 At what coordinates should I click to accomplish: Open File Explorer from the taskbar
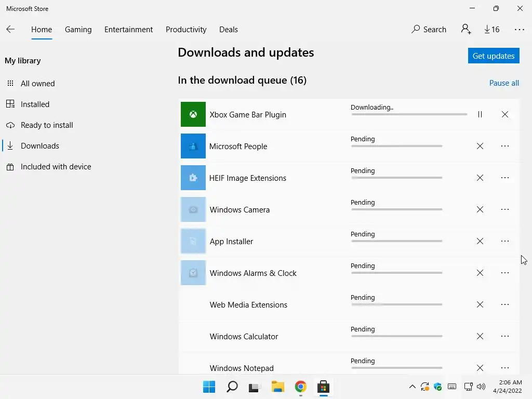(277, 387)
